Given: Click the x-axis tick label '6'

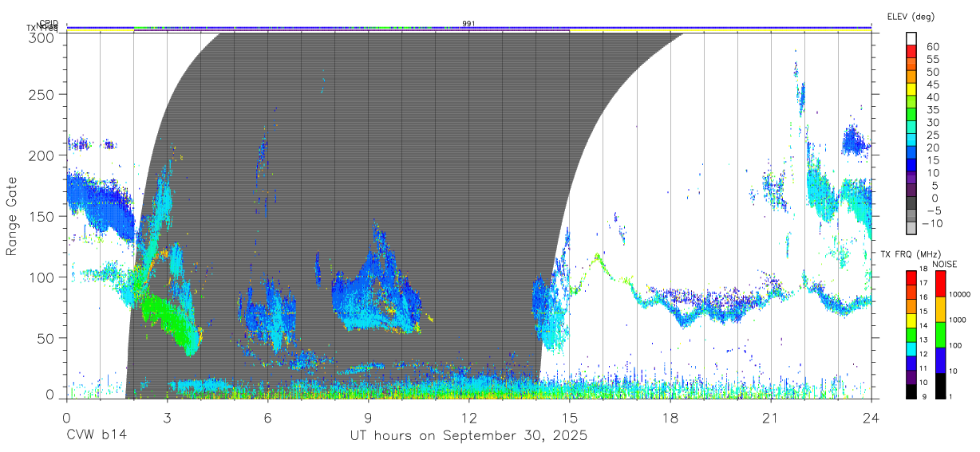Looking at the screenshot, I should click(267, 416).
